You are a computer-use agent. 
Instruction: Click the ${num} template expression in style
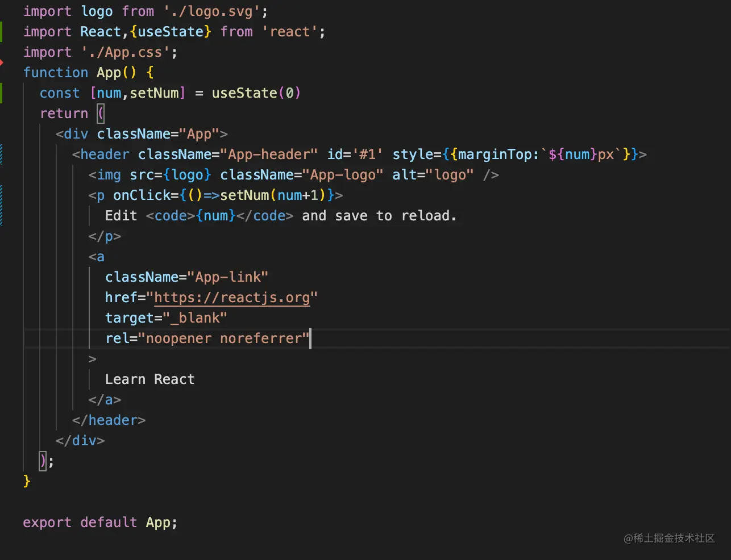pos(572,154)
